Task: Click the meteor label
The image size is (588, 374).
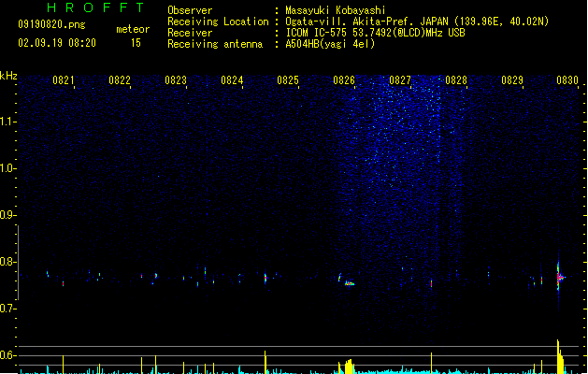Action: 133,29
